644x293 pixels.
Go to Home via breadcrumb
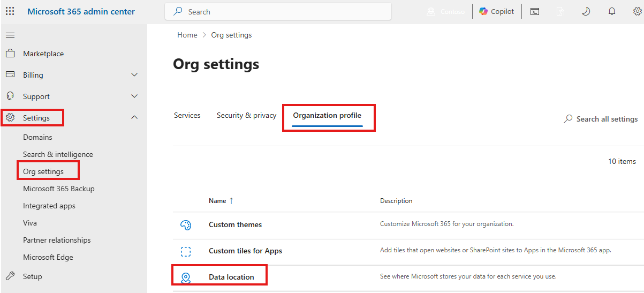[x=187, y=35]
